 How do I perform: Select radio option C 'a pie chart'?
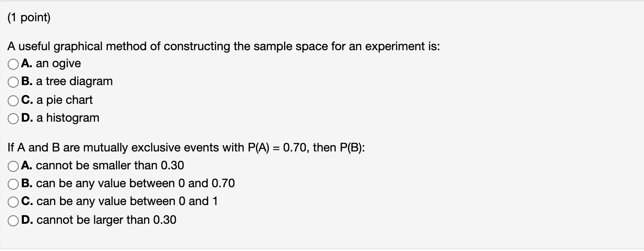coord(12,100)
